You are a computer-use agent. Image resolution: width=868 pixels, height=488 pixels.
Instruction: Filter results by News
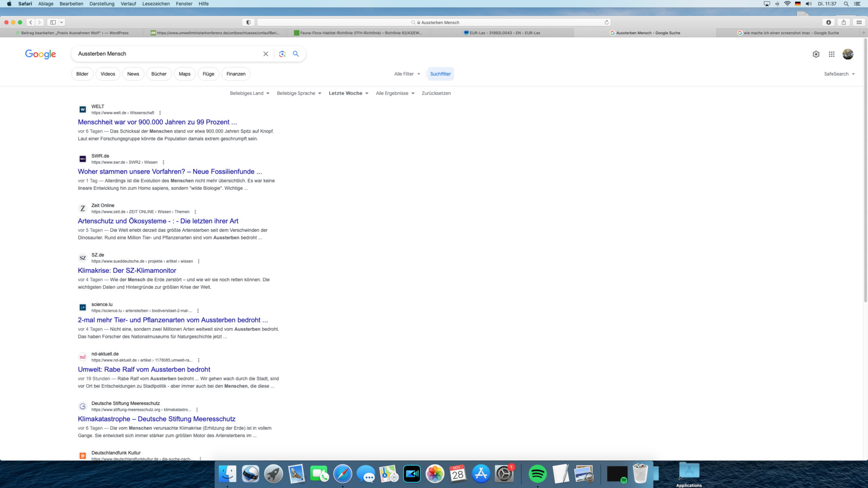[133, 74]
